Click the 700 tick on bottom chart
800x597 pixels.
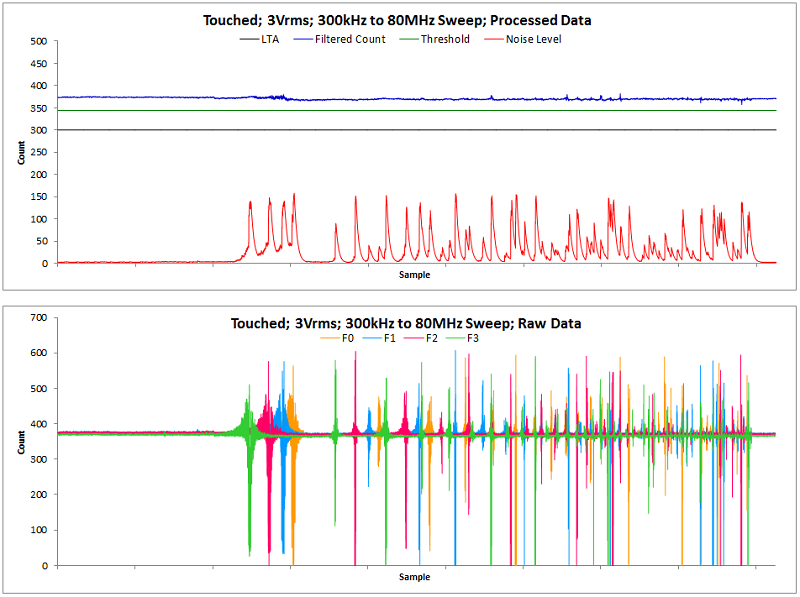coord(39,317)
